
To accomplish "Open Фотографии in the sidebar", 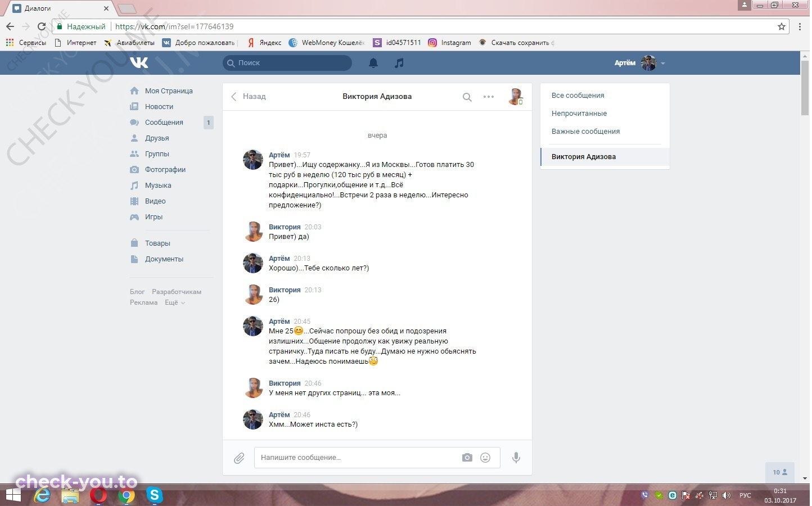I will [x=165, y=169].
